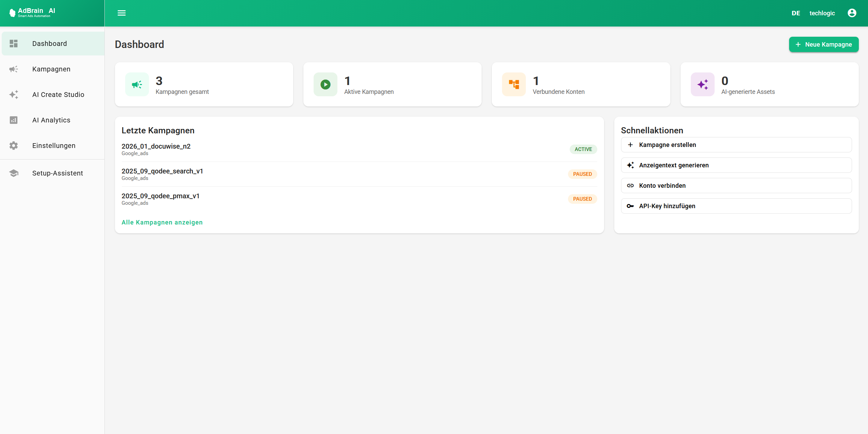
Task: Click the key icon next to API-Key hinzufügen
Action: coord(631,205)
